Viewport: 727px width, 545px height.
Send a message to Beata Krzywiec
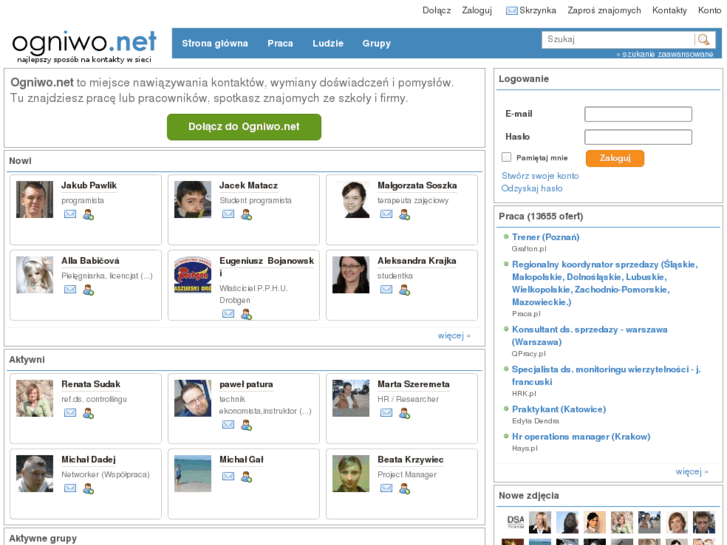386,488
